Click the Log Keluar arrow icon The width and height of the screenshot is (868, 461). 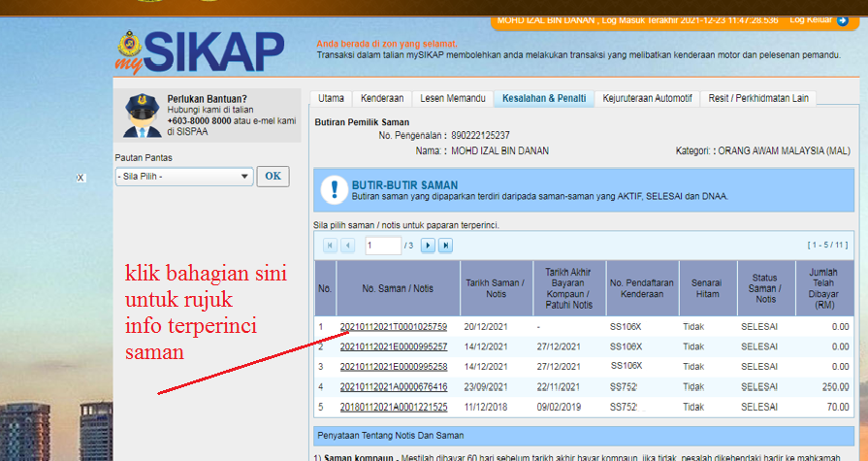tap(843, 21)
